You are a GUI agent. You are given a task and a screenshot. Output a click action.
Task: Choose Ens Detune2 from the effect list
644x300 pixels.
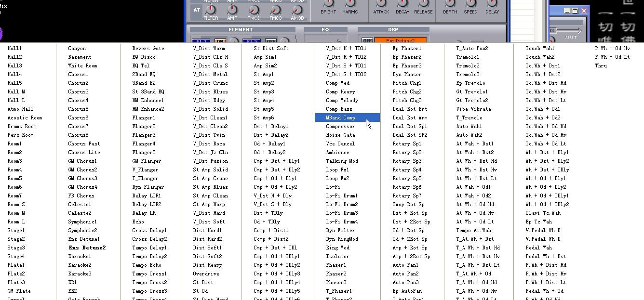pyautogui.click(x=87, y=248)
